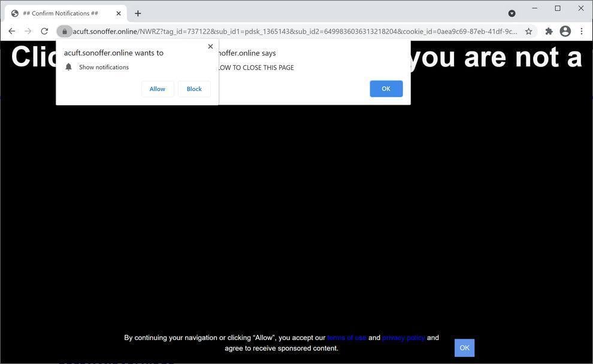Click the site security lock icon
Viewport: 593px width, 364px height.
click(65, 31)
